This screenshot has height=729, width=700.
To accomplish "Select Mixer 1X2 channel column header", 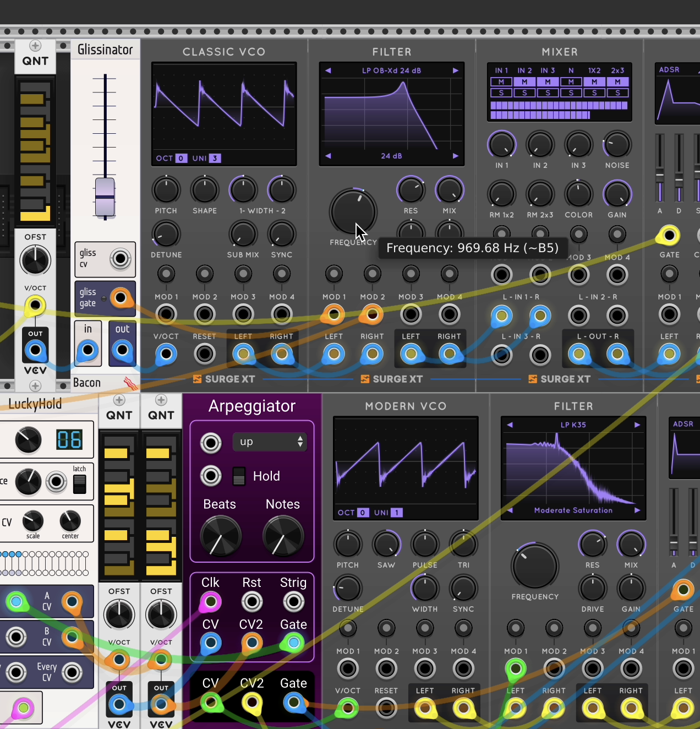I will click(x=594, y=70).
